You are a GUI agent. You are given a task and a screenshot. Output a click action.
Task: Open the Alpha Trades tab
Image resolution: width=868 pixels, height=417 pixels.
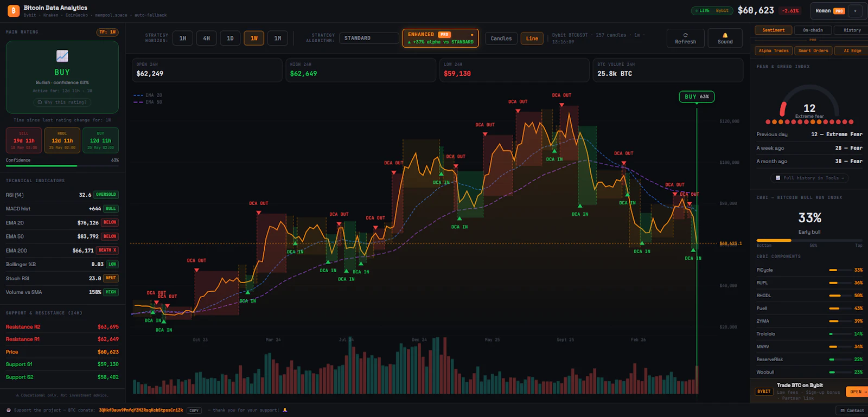pos(774,50)
